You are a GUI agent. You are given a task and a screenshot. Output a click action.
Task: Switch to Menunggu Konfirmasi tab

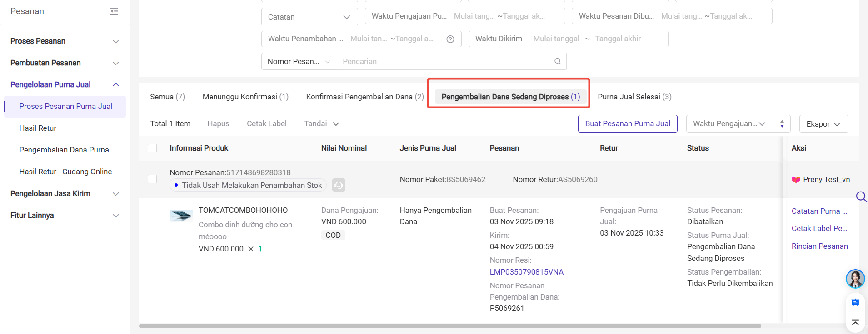245,97
